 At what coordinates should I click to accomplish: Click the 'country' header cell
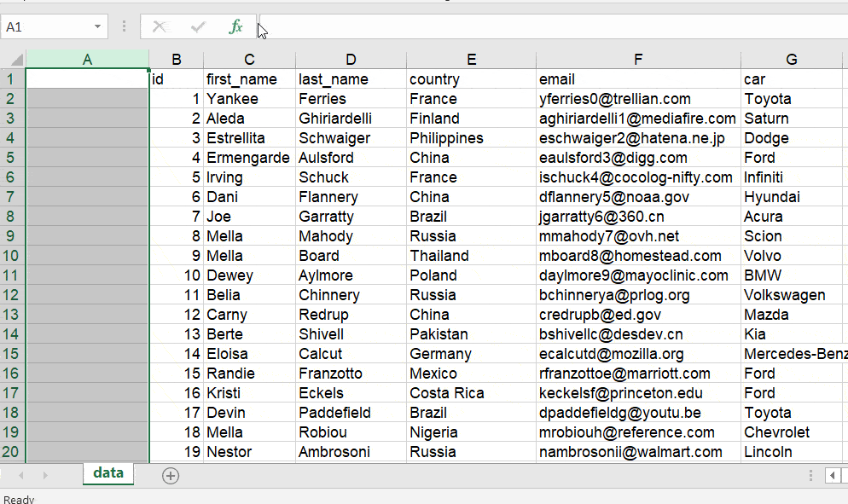472,79
